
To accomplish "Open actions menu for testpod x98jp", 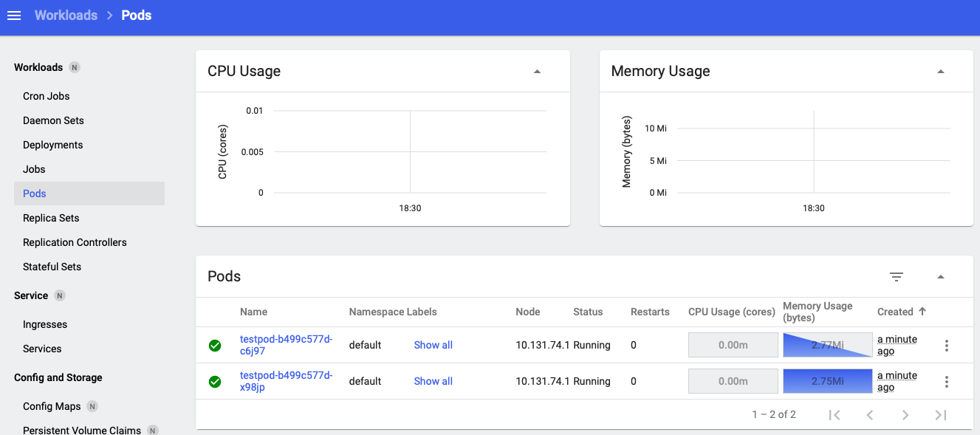I will (x=947, y=382).
